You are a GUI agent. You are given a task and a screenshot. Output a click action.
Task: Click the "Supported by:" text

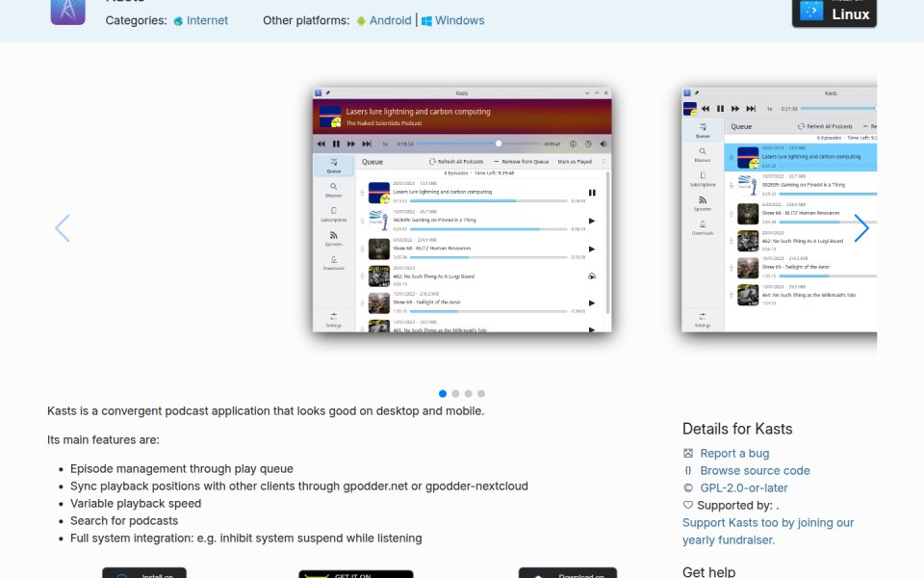coord(734,506)
